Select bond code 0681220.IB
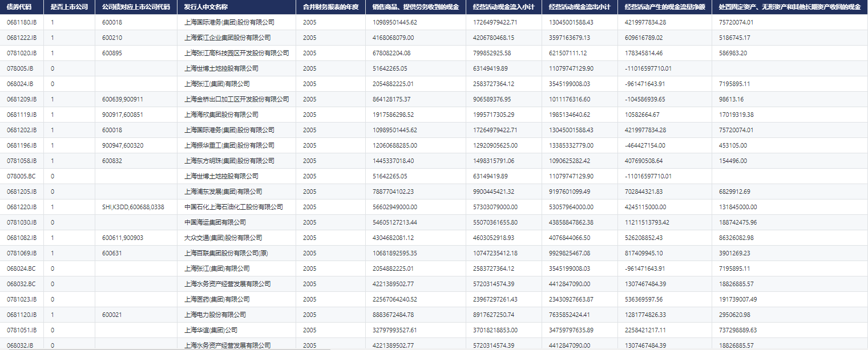Screen dimensions: 868x350 coord(22,207)
